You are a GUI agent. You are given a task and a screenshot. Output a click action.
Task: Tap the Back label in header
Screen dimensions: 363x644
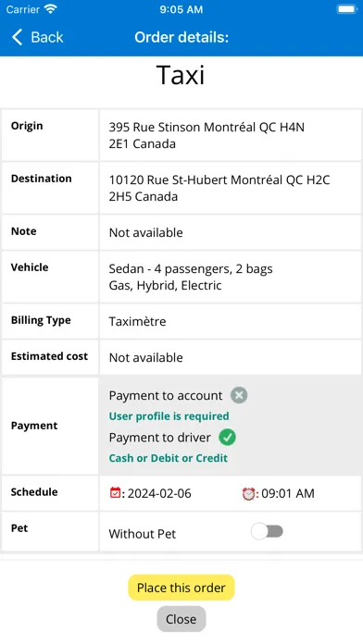click(47, 37)
